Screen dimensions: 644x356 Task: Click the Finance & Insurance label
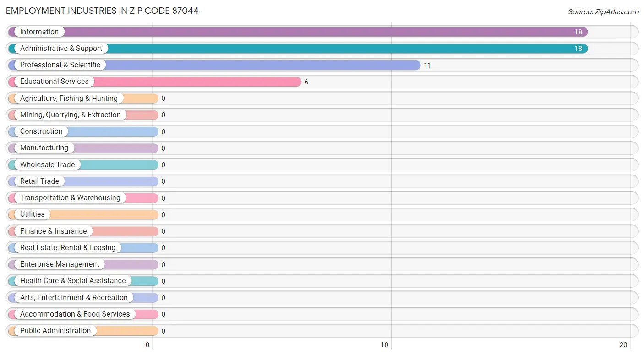pyautogui.click(x=53, y=231)
